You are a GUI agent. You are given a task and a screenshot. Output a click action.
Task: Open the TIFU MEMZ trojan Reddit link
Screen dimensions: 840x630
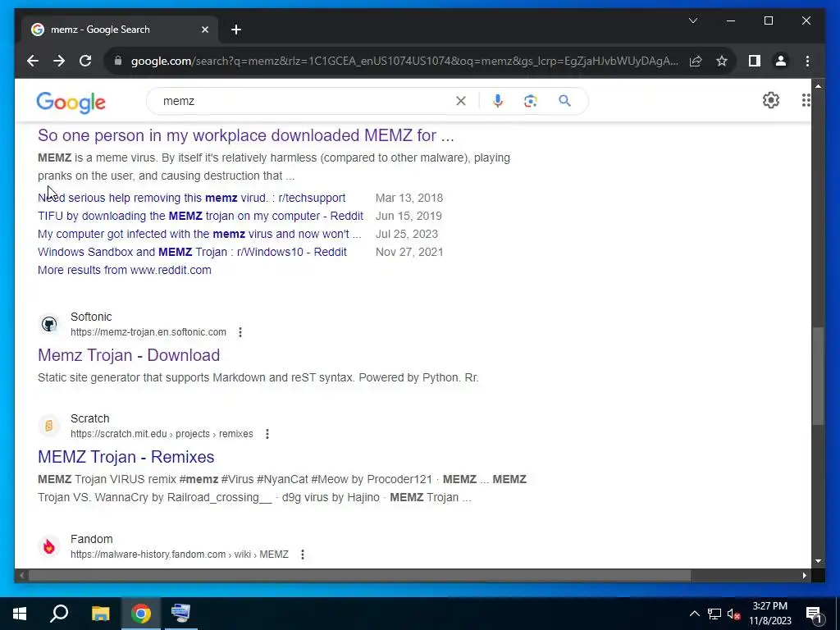[x=200, y=216]
